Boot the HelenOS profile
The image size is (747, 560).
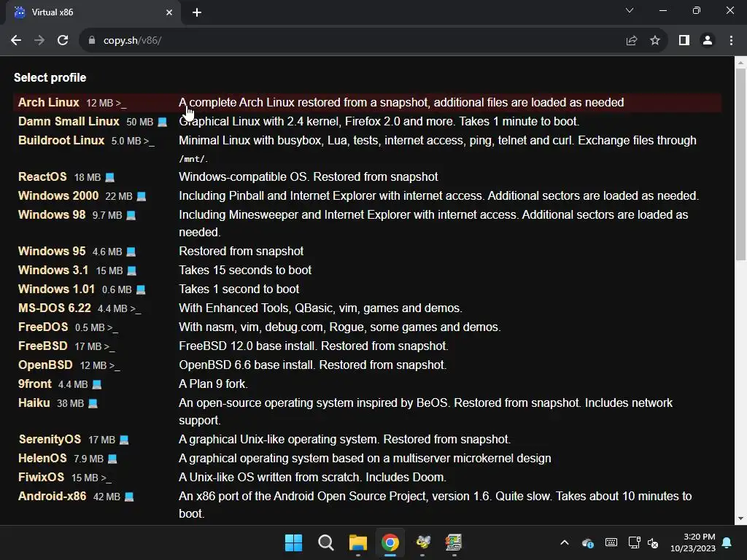pos(42,459)
